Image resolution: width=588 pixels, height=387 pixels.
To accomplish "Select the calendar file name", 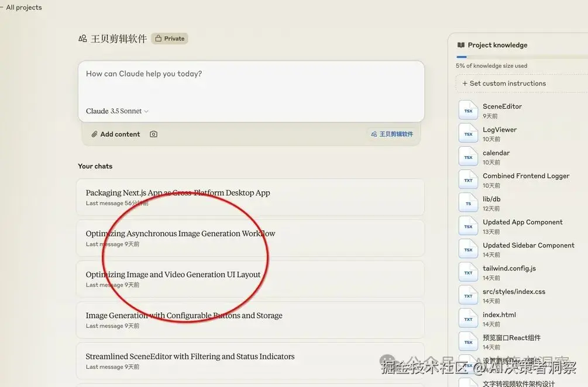I will tap(496, 153).
